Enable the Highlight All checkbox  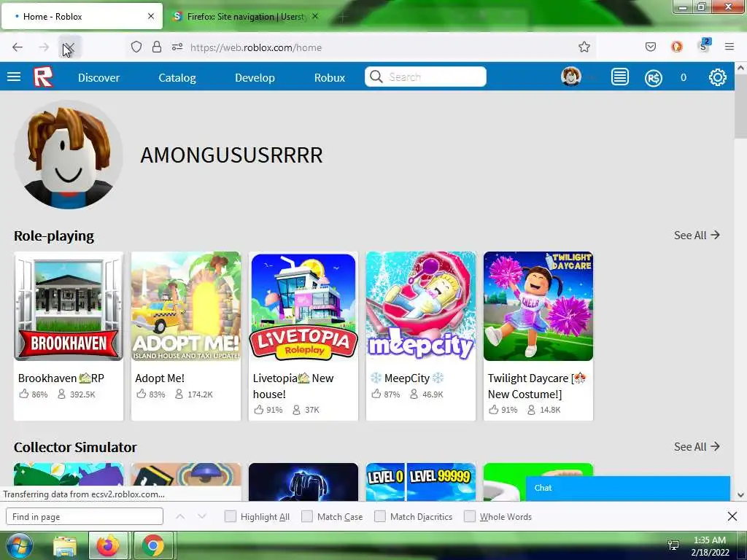tap(231, 516)
